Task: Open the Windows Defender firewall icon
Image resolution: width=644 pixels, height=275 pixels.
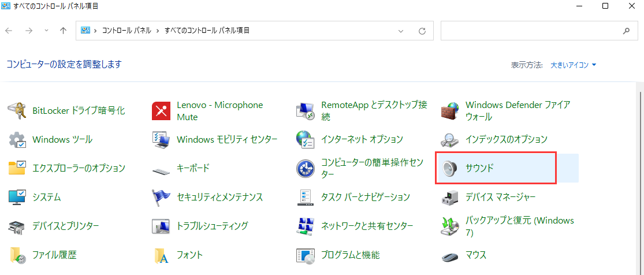Action: [450, 111]
